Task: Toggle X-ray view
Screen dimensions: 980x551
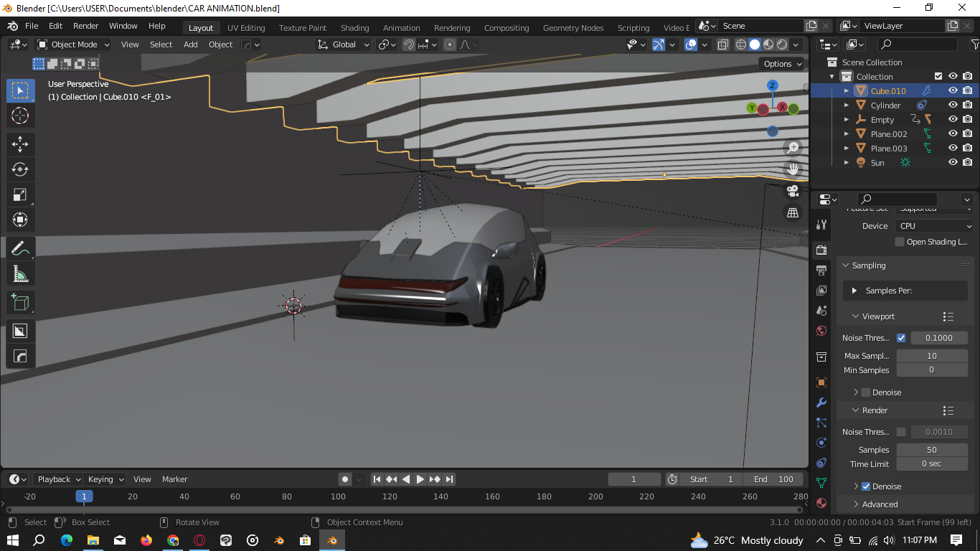Action: [722, 44]
